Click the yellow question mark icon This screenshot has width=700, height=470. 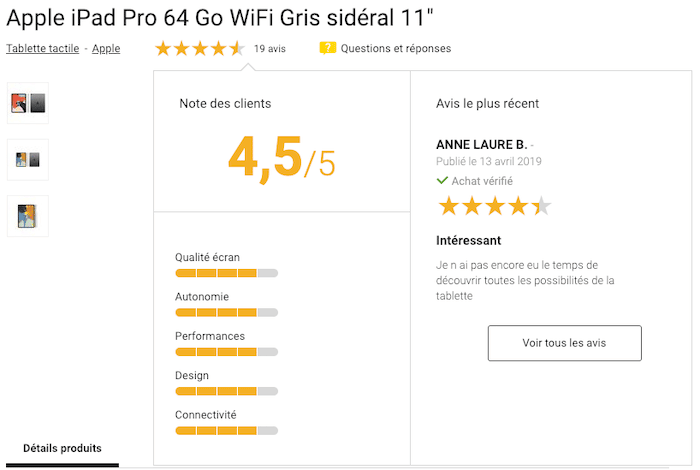click(328, 48)
